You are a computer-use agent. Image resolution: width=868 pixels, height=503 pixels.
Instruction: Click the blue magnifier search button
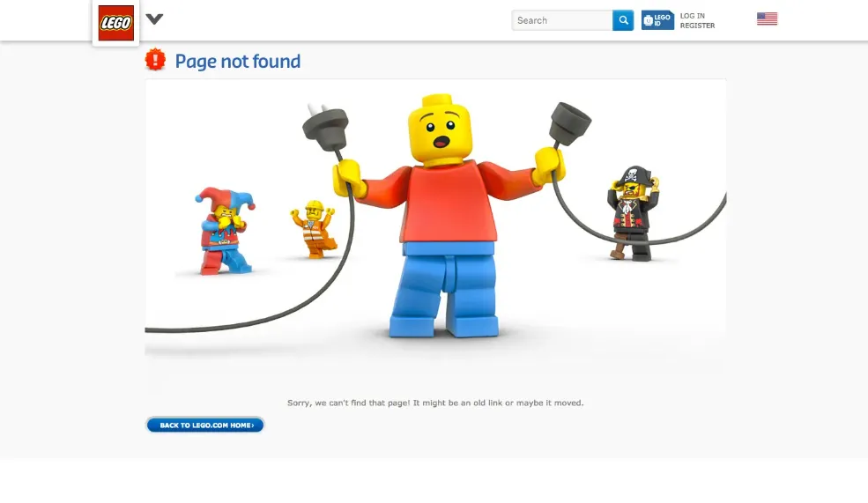click(x=623, y=20)
